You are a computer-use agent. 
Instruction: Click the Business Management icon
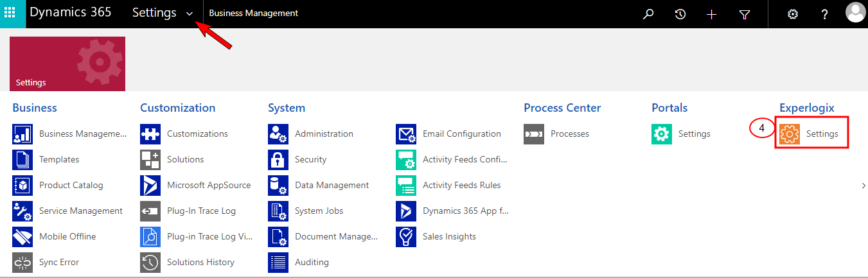22,134
